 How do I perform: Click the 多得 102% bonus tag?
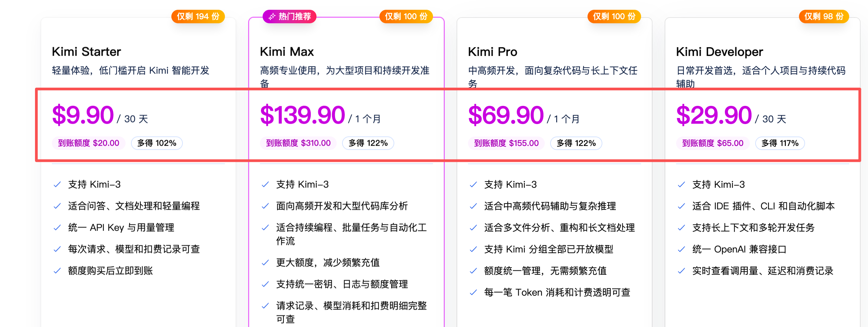[157, 143]
